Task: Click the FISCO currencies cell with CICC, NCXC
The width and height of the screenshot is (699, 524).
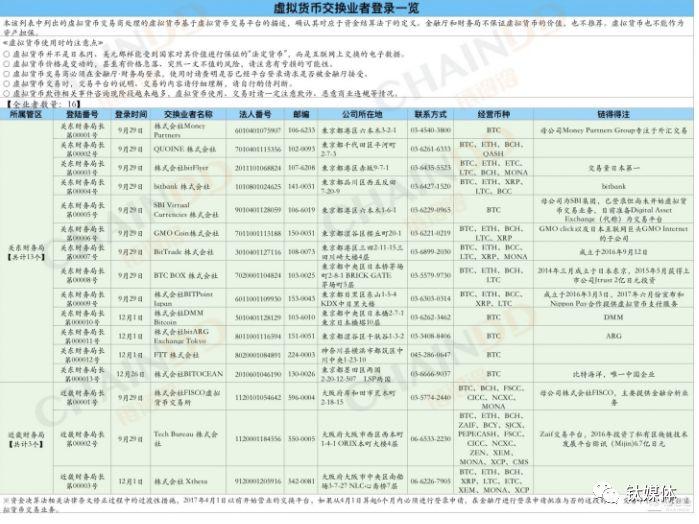Action: click(x=493, y=397)
